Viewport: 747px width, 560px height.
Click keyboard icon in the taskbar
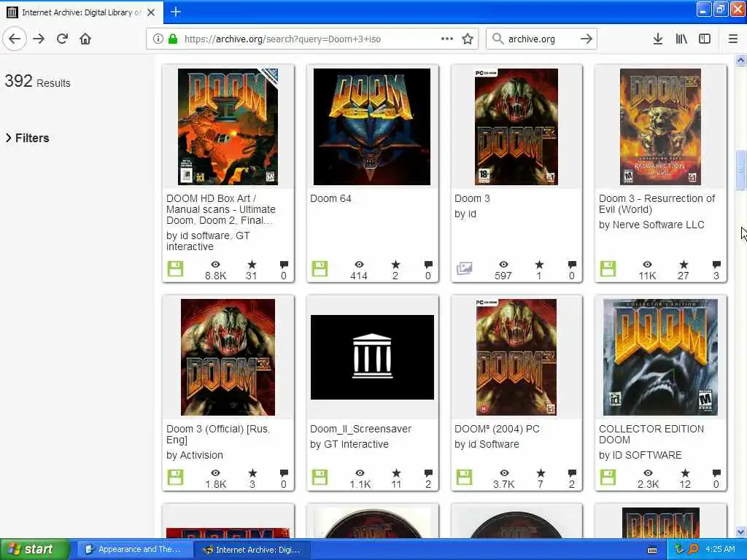pos(652,550)
